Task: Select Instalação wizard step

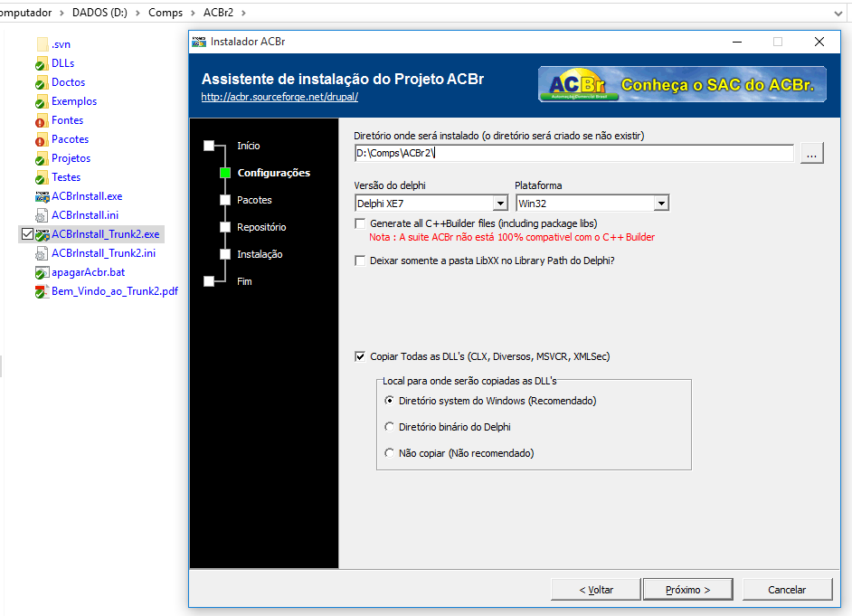Action: tap(260, 254)
